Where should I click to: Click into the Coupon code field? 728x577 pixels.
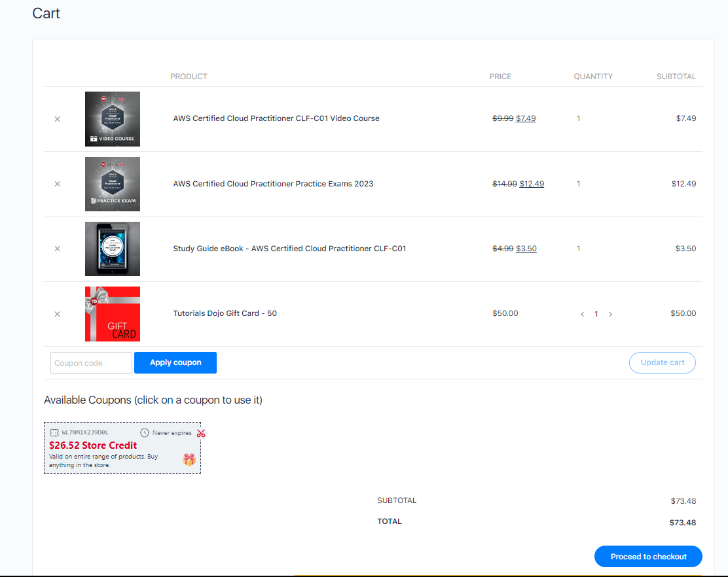coord(91,363)
